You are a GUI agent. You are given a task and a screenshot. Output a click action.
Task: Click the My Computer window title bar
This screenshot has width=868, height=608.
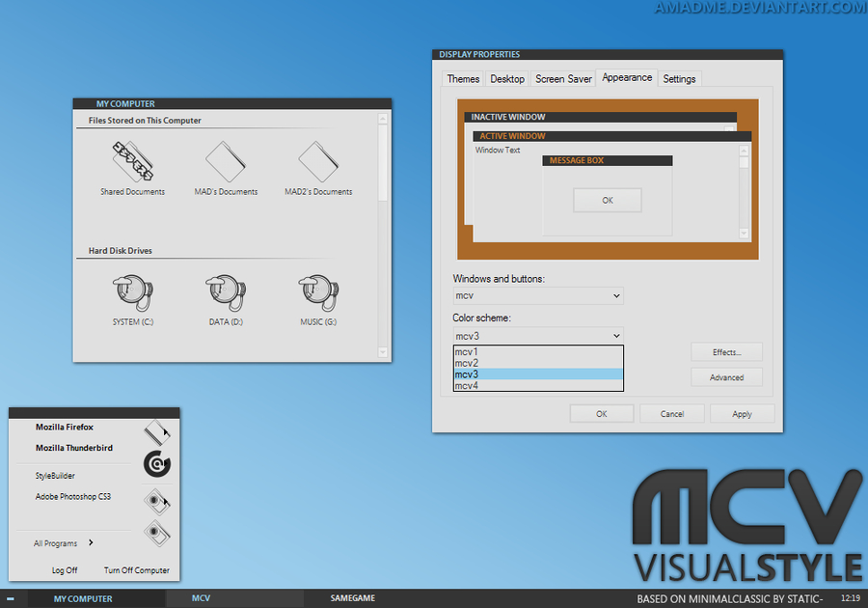pyautogui.click(x=231, y=103)
